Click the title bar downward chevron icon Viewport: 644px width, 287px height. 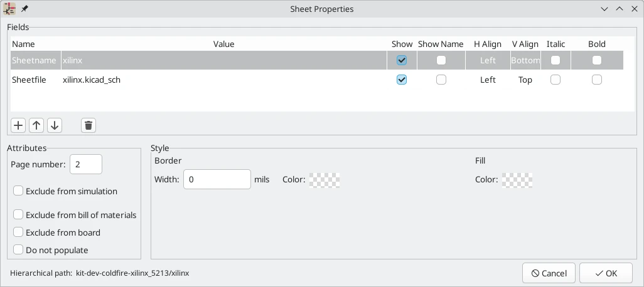pos(604,9)
